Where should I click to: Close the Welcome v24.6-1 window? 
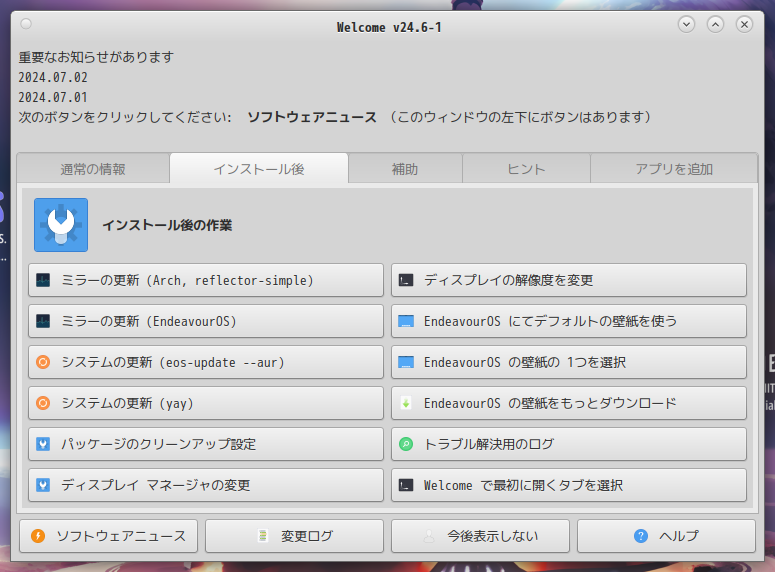click(744, 24)
